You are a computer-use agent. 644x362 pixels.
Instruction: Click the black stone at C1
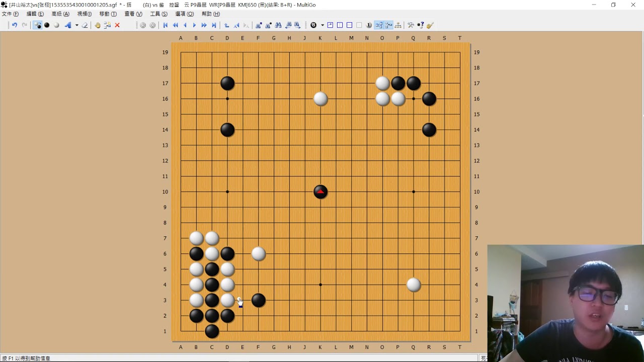(x=212, y=331)
